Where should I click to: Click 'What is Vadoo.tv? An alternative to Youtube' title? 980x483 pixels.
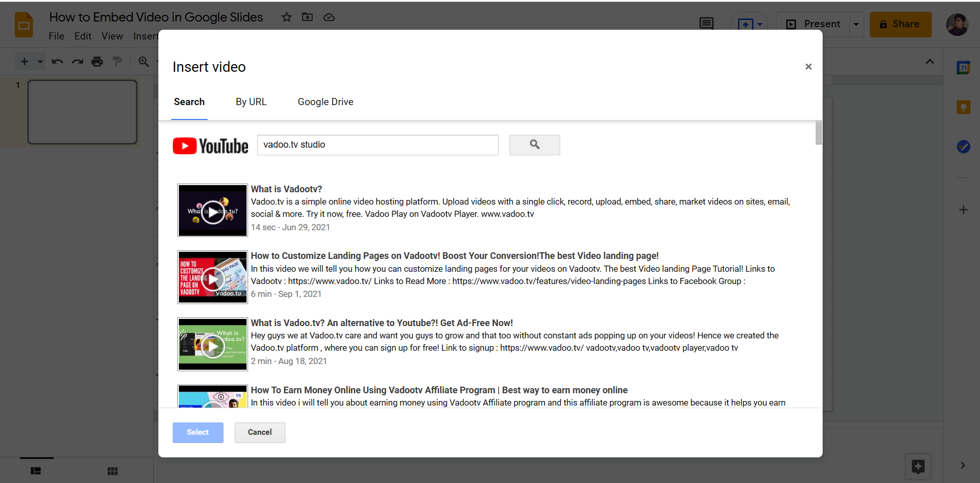coord(382,323)
